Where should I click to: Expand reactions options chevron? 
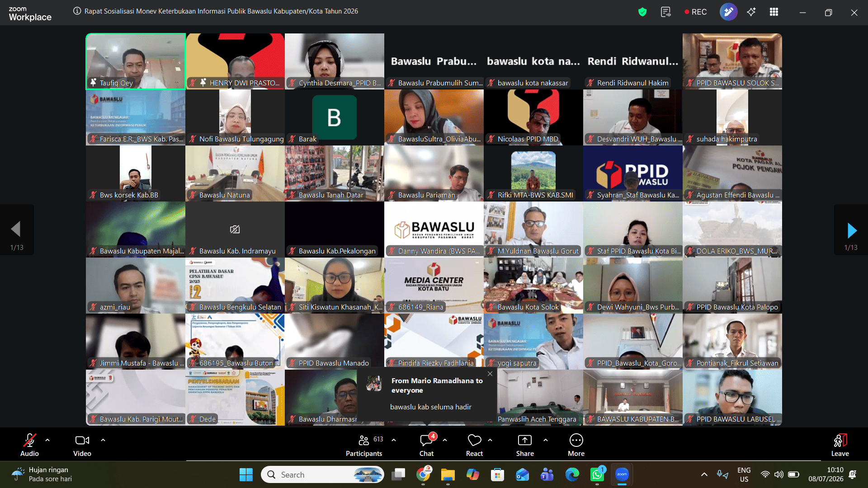490,440
